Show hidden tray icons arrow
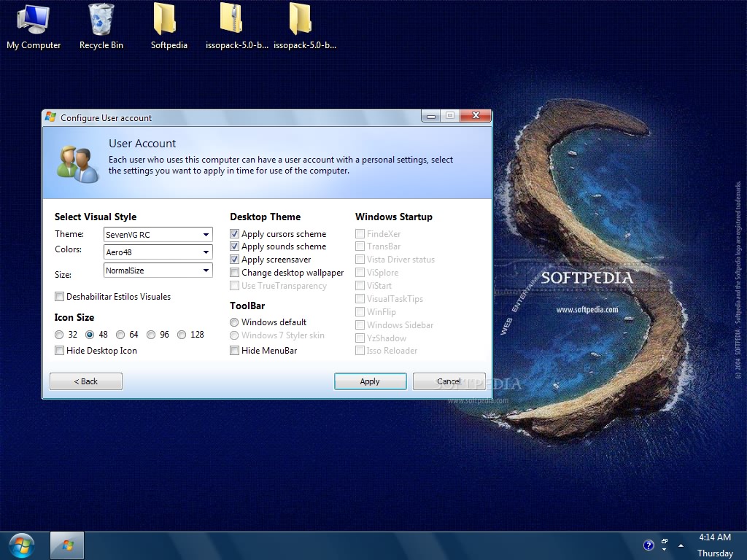 pyautogui.click(x=681, y=545)
